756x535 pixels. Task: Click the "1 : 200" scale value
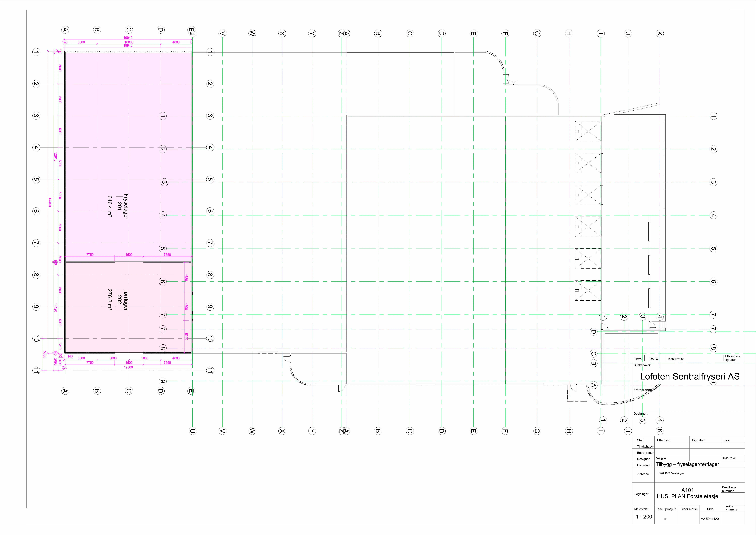644,517
